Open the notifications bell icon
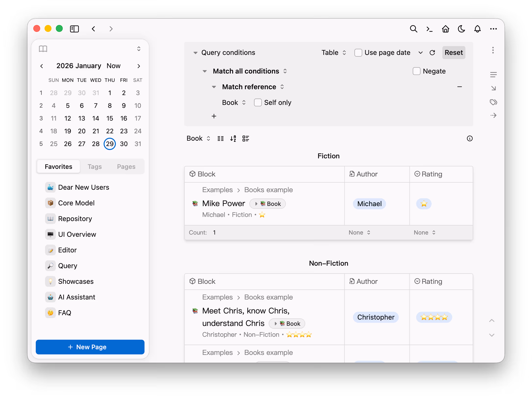This screenshot has width=532, height=399. tap(477, 29)
